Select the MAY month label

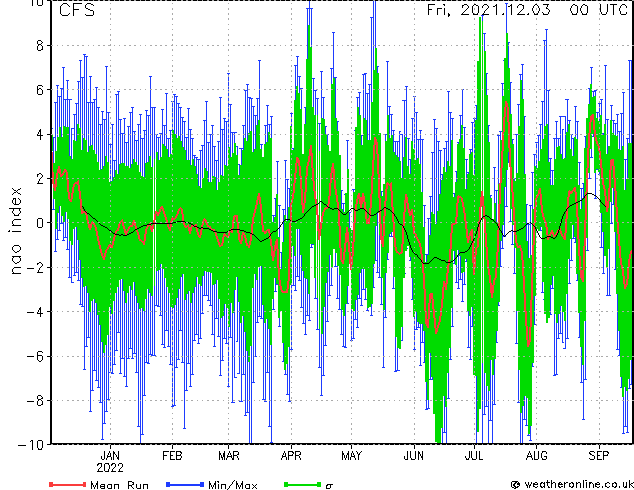[351, 456]
